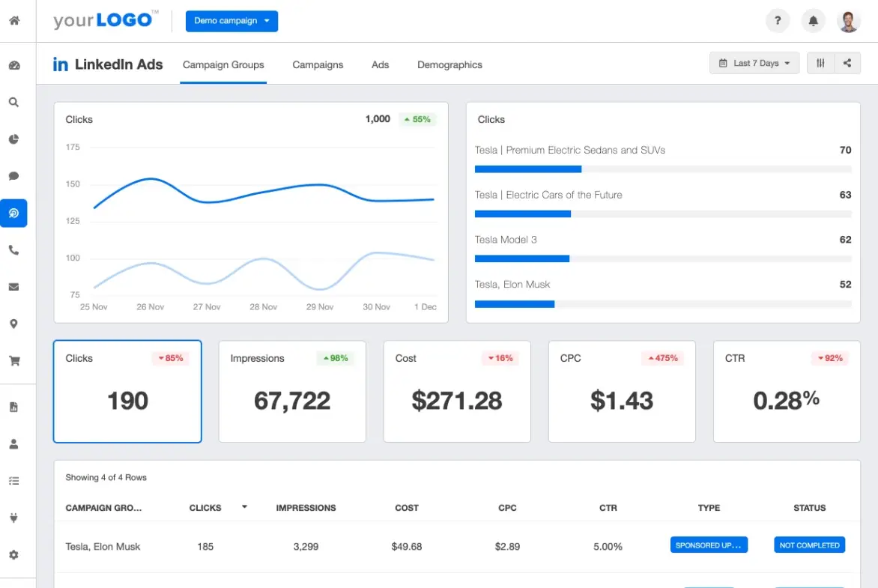
Task: Open the Last 7 Days date dropdown
Action: click(x=754, y=64)
